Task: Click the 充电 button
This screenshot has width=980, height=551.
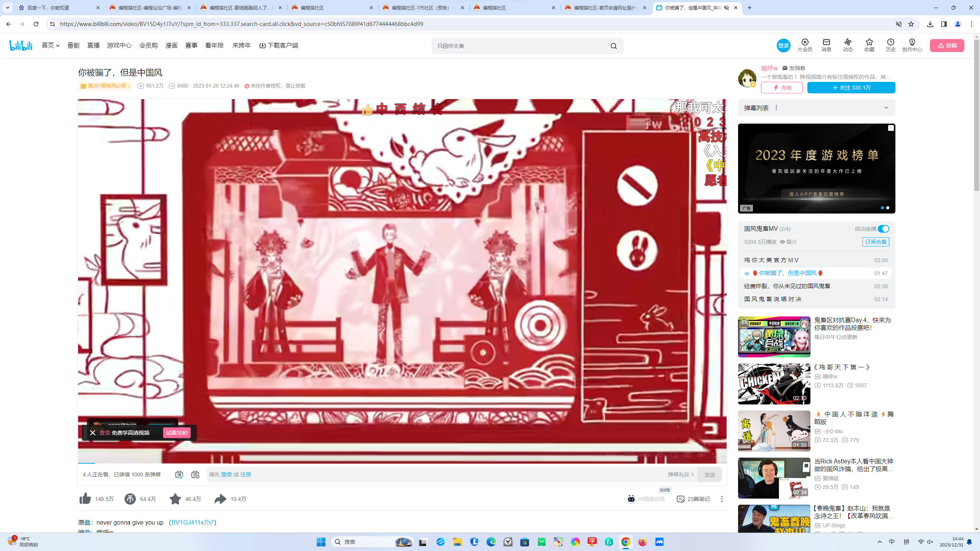Action: click(x=782, y=88)
